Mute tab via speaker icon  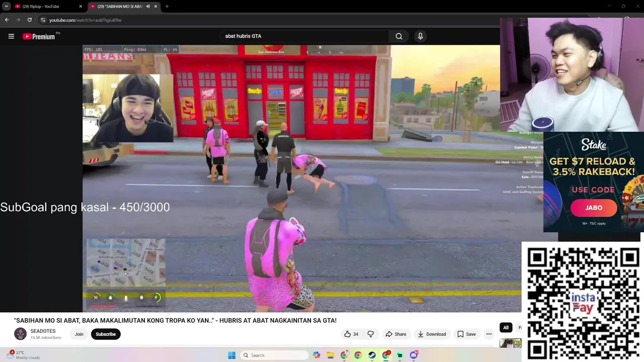click(148, 7)
